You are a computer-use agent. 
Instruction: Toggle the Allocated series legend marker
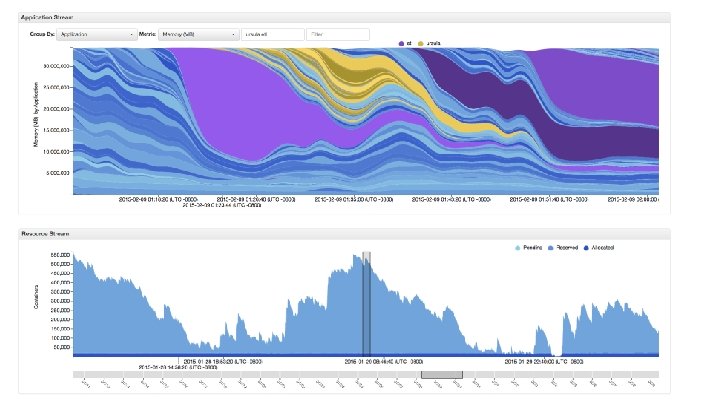pos(586,248)
